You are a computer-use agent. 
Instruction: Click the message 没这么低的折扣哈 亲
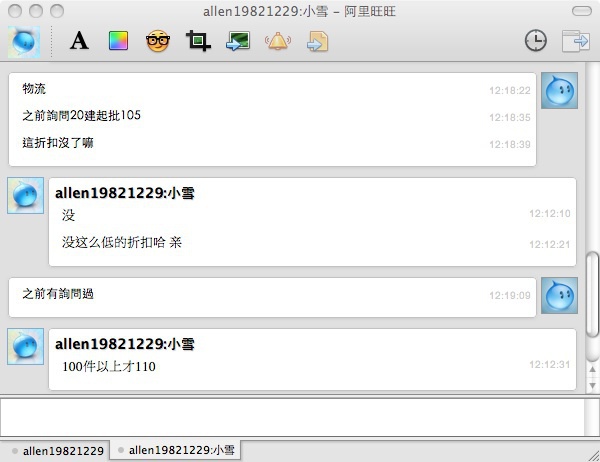(122, 242)
